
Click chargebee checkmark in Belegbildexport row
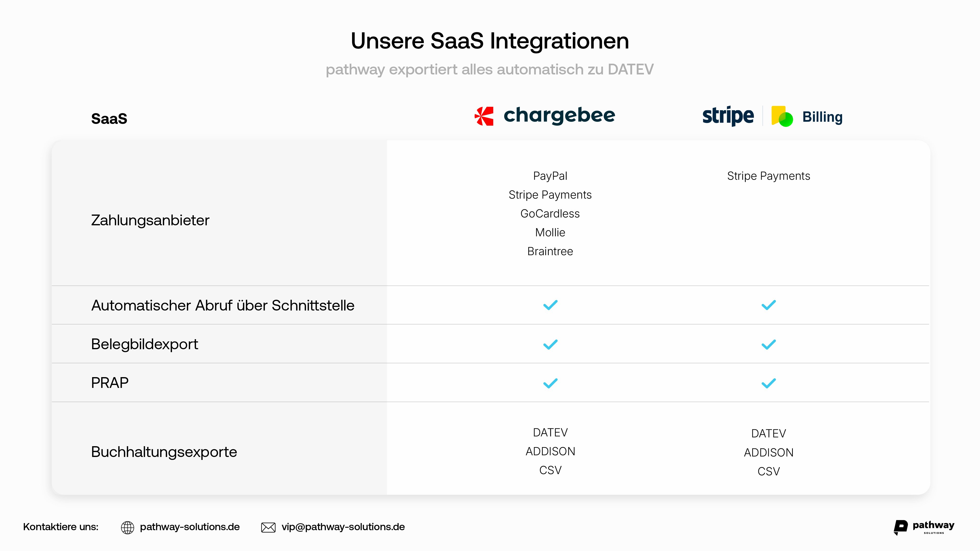click(x=550, y=345)
